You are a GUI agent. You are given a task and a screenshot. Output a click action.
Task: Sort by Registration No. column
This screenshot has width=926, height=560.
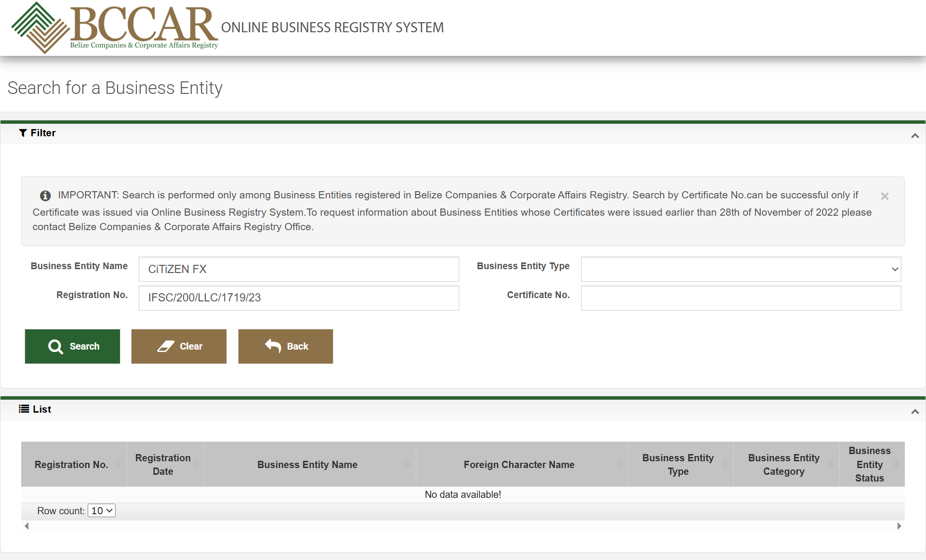pos(74,464)
